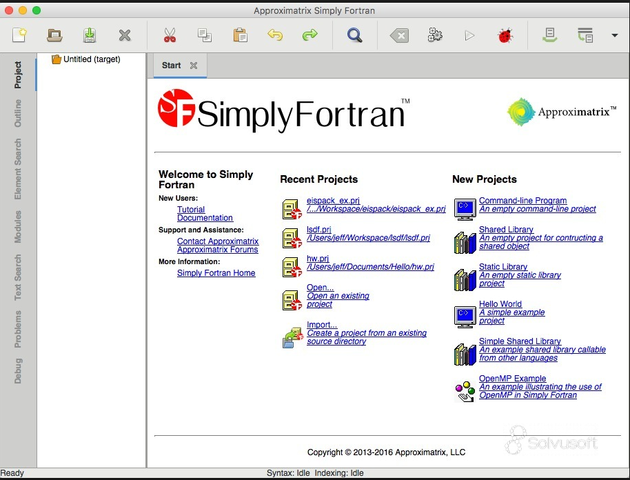Create a new Command-line Program project
Screen dimensions: 630x480
tap(523, 200)
